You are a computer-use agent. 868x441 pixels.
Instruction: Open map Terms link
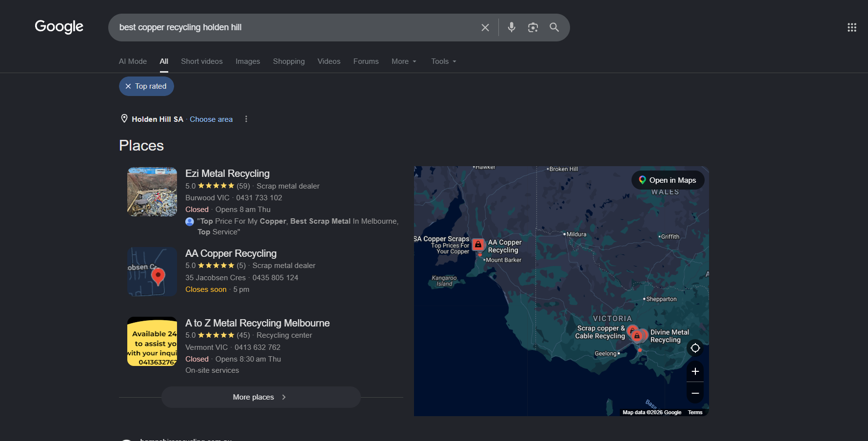point(695,412)
